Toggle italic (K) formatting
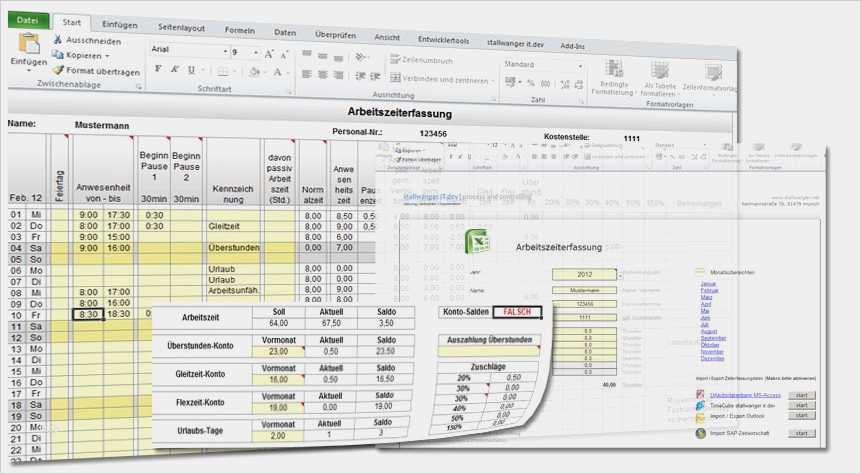The height and width of the screenshot is (474, 861). (175, 69)
